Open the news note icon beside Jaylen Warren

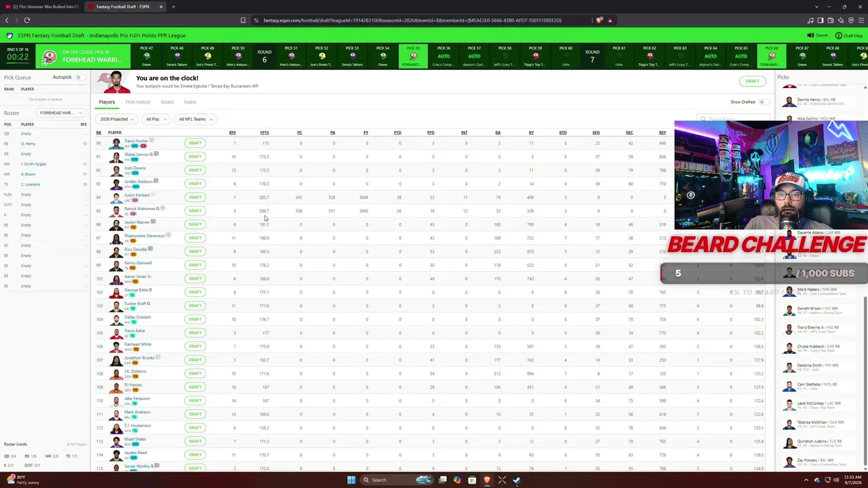(x=153, y=222)
